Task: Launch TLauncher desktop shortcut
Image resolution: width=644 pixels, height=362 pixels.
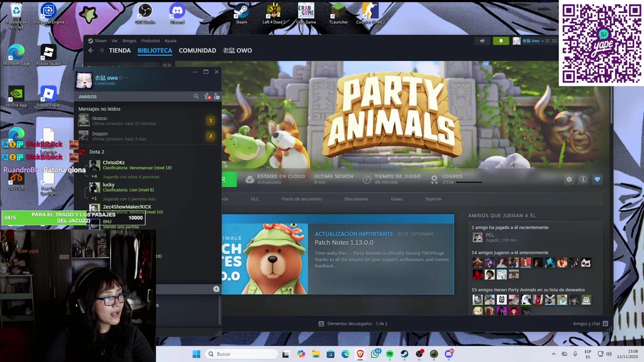Action: point(338,14)
